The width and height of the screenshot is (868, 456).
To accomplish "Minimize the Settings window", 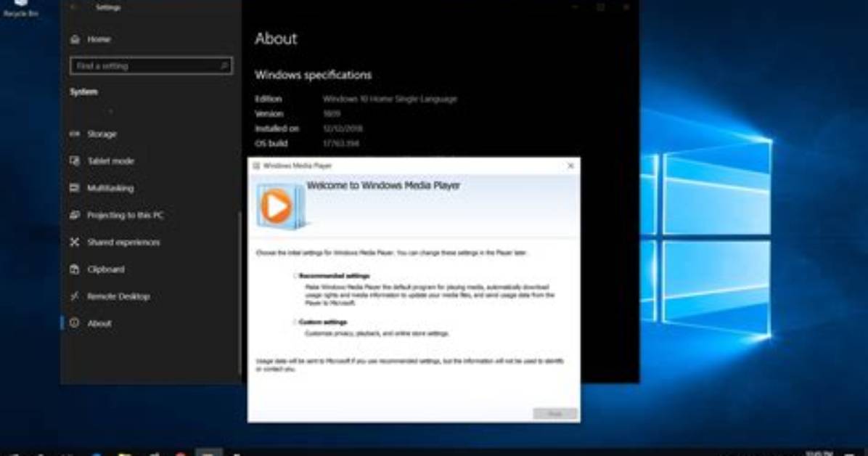I will 576,7.
